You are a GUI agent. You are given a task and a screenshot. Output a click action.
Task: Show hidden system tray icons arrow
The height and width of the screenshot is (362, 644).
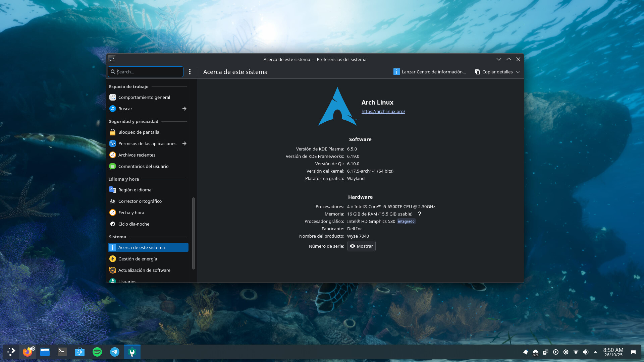(595, 352)
